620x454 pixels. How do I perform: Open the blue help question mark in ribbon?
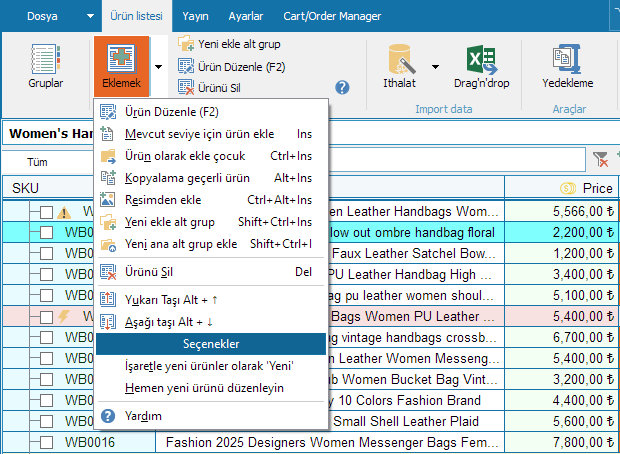coord(342,87)
